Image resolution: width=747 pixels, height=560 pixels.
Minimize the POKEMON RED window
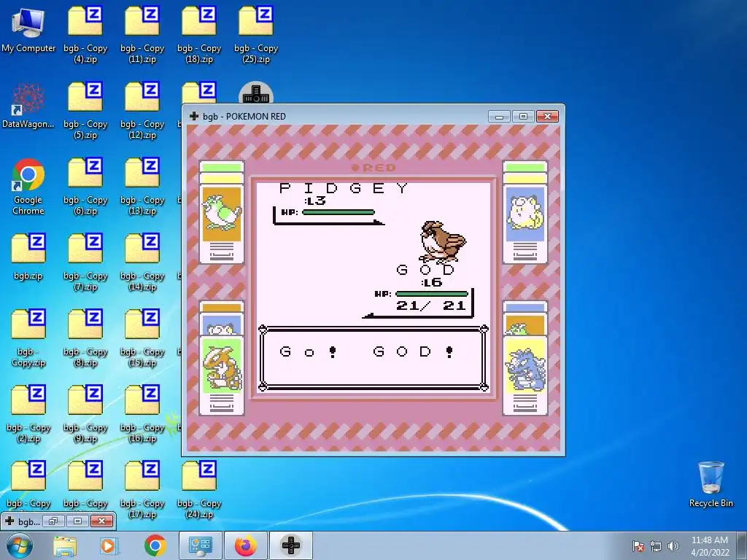tap(499, 116)
